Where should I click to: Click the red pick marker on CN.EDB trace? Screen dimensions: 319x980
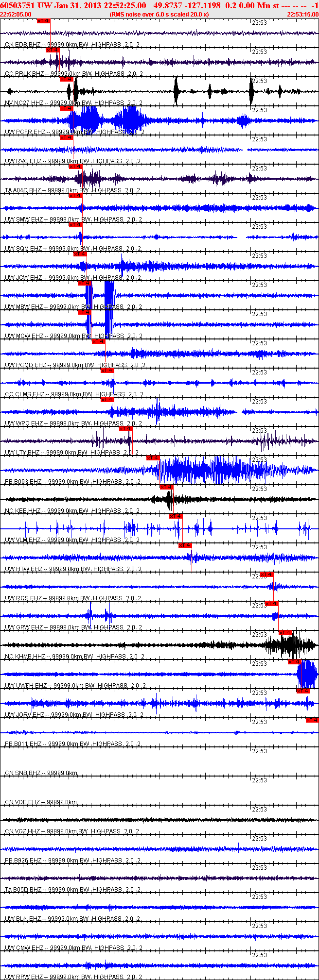click(x=44, y=21)
